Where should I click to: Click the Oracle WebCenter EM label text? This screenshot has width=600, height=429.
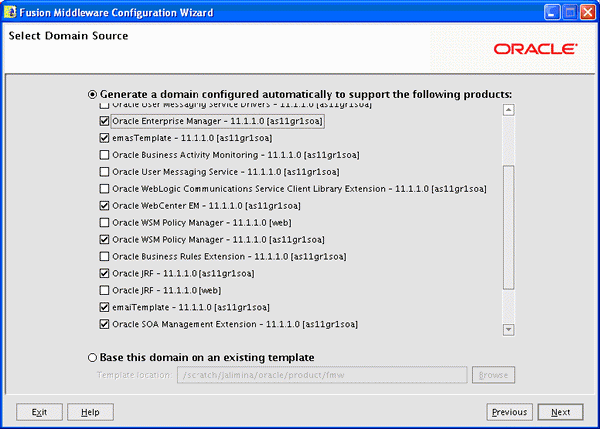point(206,206)
